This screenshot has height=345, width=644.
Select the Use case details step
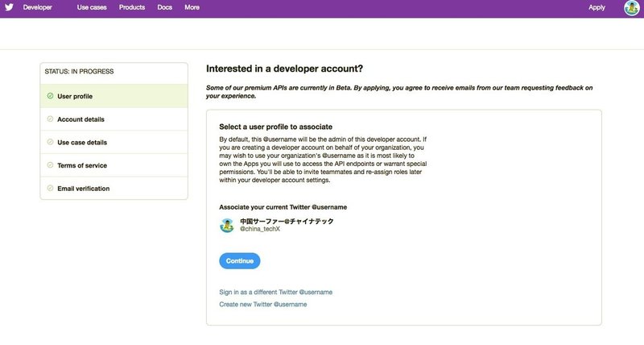(x=114, y=143)
